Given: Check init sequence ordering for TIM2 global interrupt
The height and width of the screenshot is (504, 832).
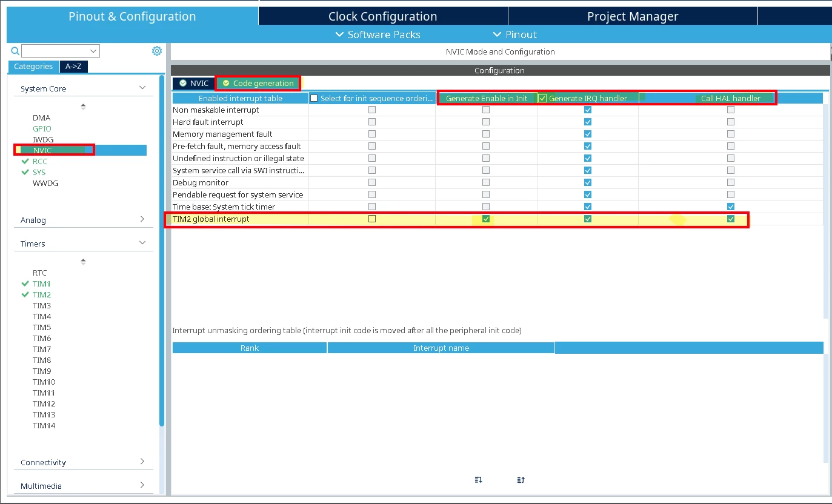Looking at the screenshot, I should [x=372, y=219].
